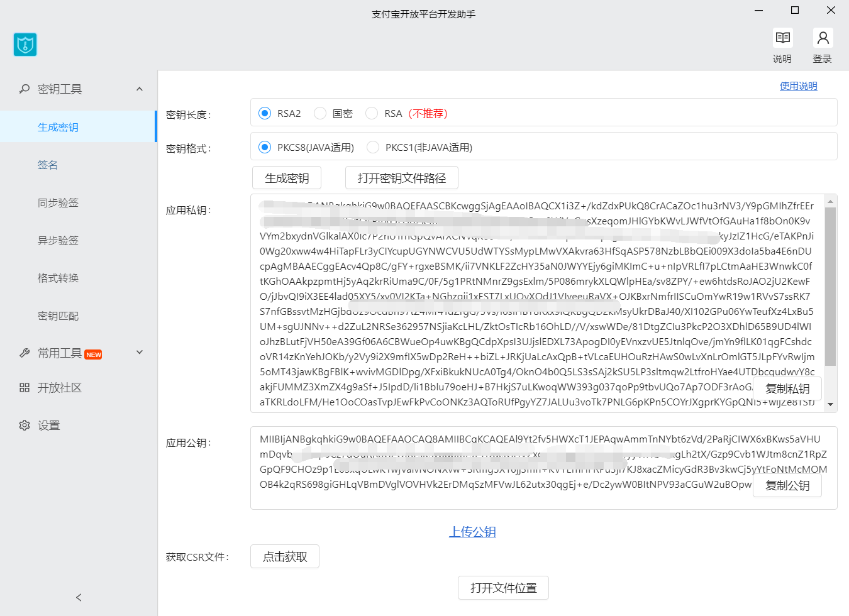The width and height of the screenshot is (849, 616).
Task: Click the gear icon beside 设置
Action: click(25, 426)
